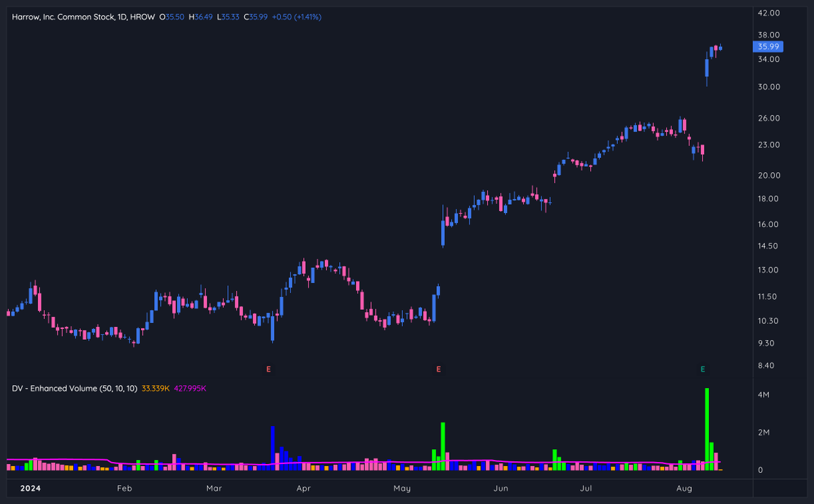Open the red earnings E marker in May

coord(439,369)
